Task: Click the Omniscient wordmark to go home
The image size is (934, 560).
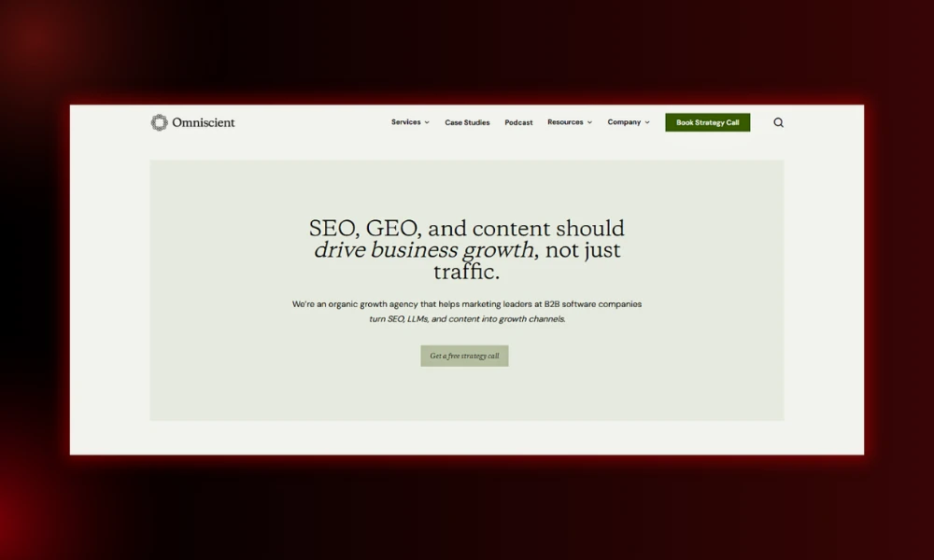Action: click(x=202, y=121)
